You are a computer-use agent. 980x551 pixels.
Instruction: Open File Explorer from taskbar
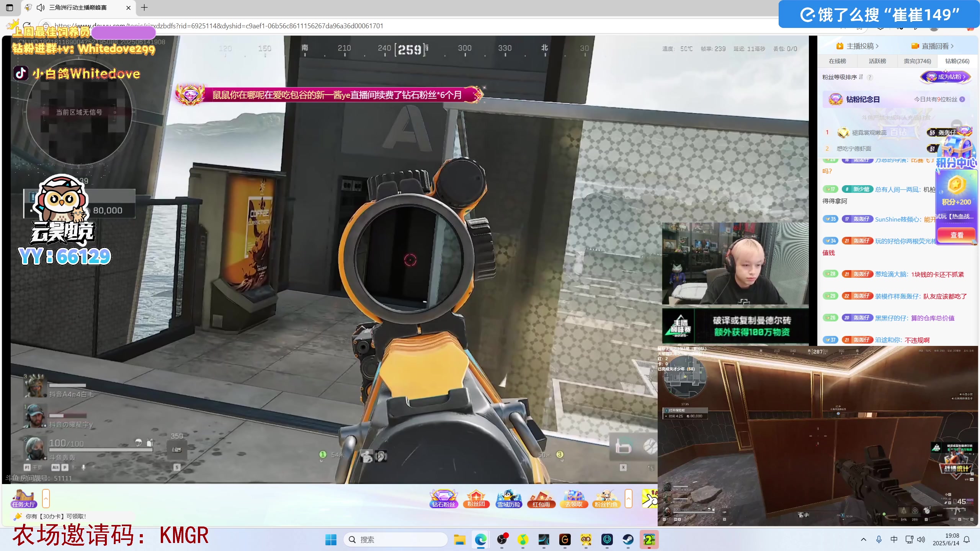click(459, 540)
